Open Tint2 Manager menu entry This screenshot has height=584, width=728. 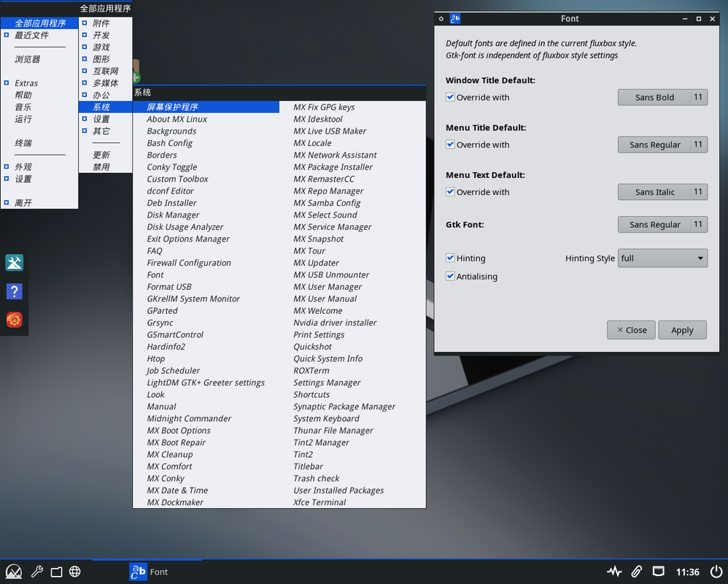click(x=352, y=442)
